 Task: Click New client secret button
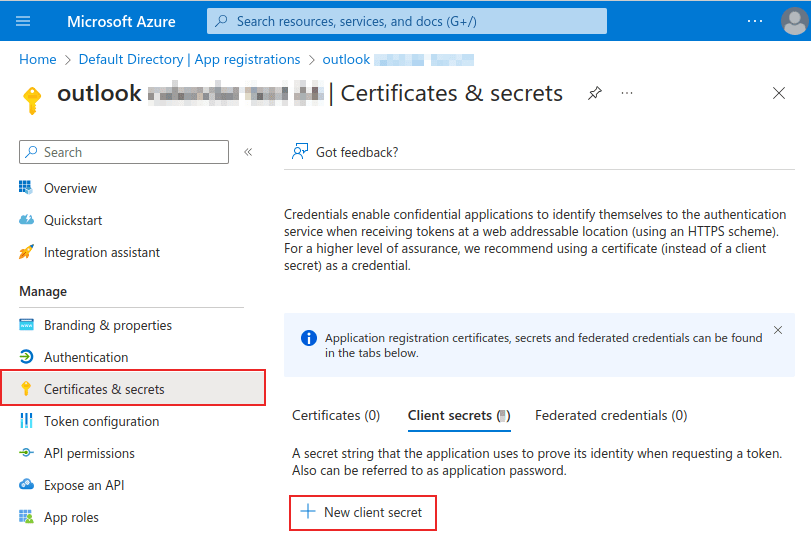point(363,512)
